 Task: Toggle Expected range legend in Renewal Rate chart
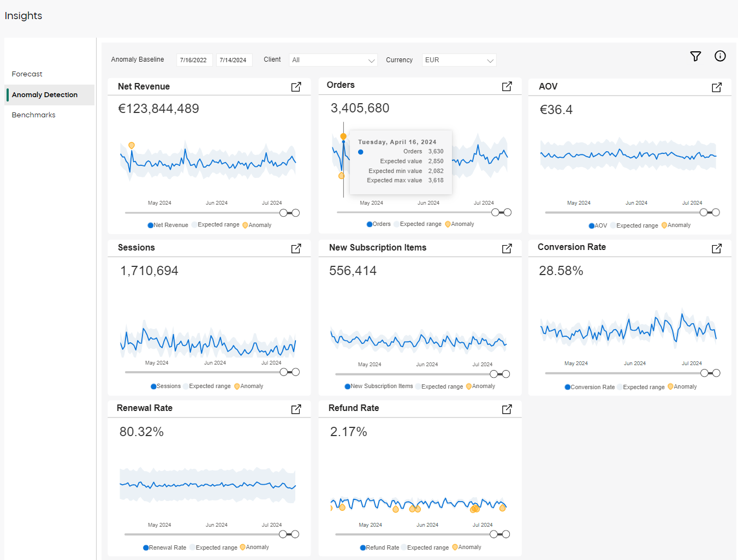[213, 547]
